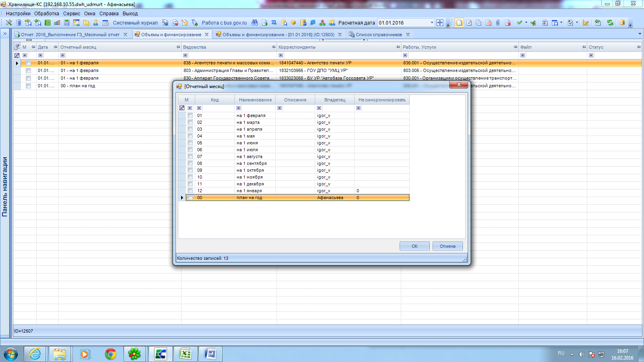Click the paperclip attachment icon
Image resolution: width=644 pixels, height=362 pixels.
498,23
